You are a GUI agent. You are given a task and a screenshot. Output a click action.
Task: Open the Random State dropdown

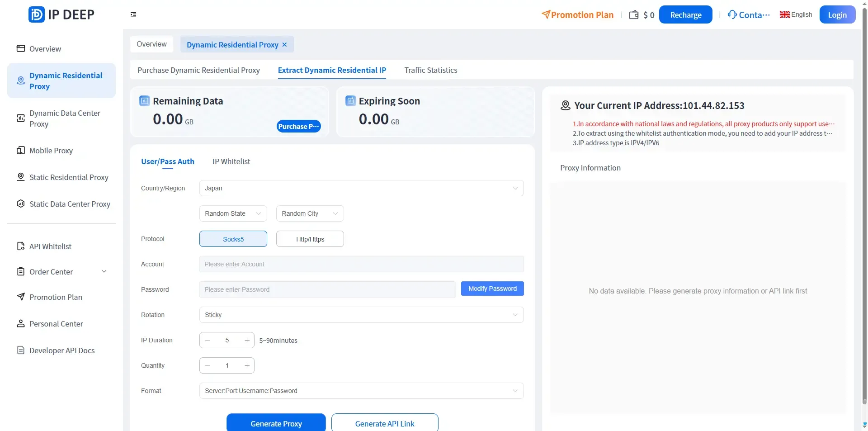(233, 213)
